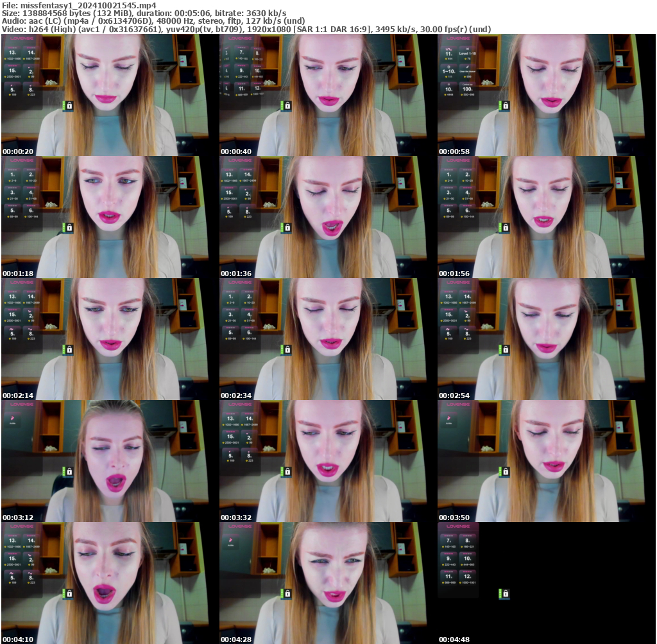Click the '1~10' vibration option
The height and width of the screenshot is (644, 657).
click(449, 71)
